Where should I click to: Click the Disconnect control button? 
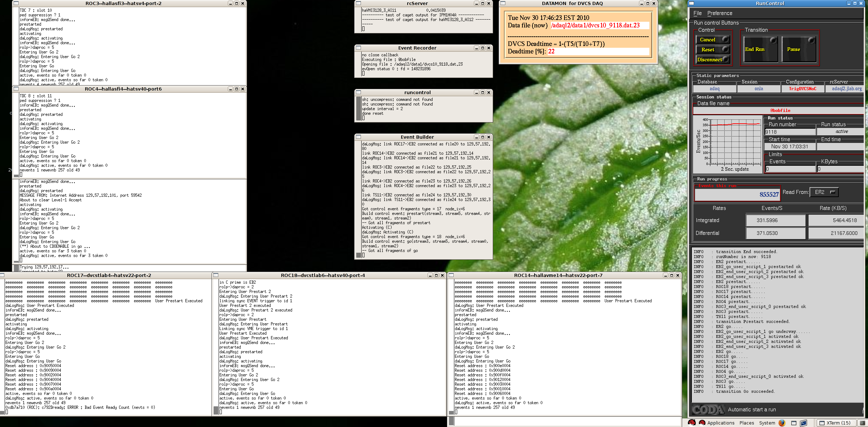(713, 60)
